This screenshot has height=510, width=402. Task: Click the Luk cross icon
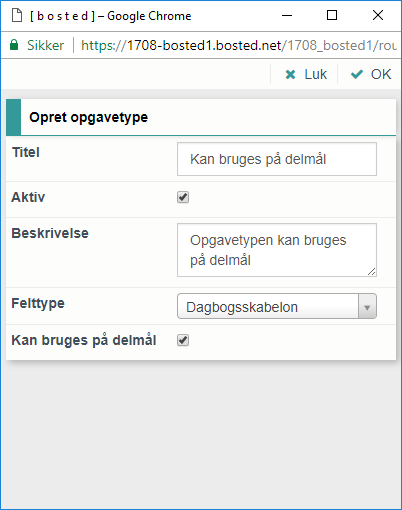point(290,74)
